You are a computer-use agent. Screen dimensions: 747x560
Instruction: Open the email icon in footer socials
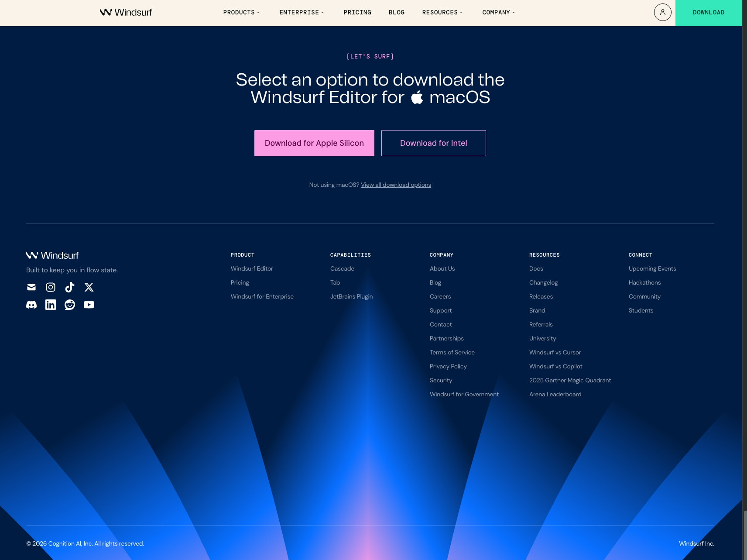tap(31, 287)
